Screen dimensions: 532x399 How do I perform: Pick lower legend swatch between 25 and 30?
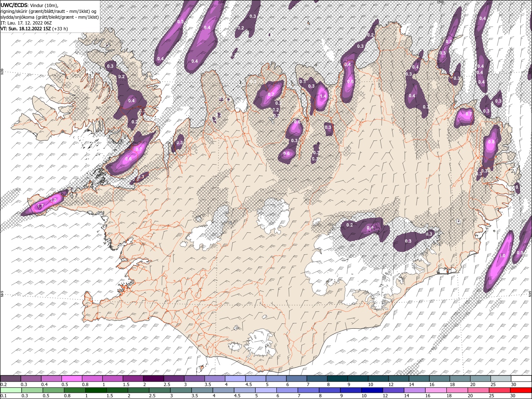tap(499, 390)
